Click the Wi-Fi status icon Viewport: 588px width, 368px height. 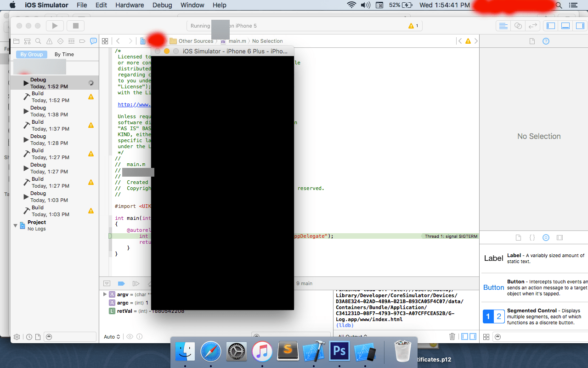pyautogui.click(x=352, y=5)
